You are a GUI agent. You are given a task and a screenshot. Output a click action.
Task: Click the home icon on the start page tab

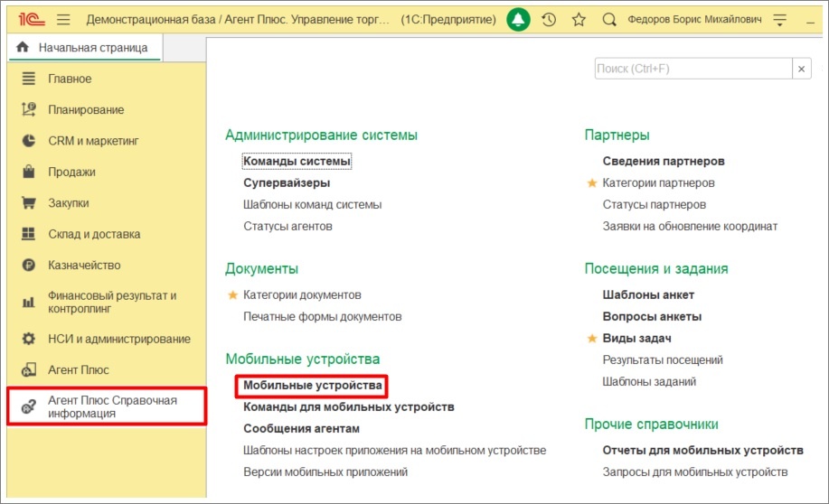click(x=23, y=47)
